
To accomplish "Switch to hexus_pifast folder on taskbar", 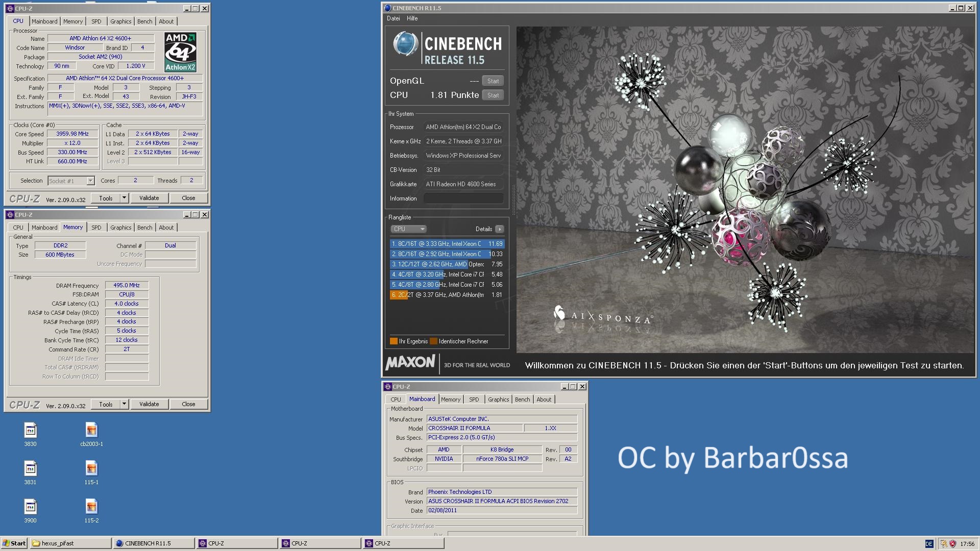I will click(70, 543).
